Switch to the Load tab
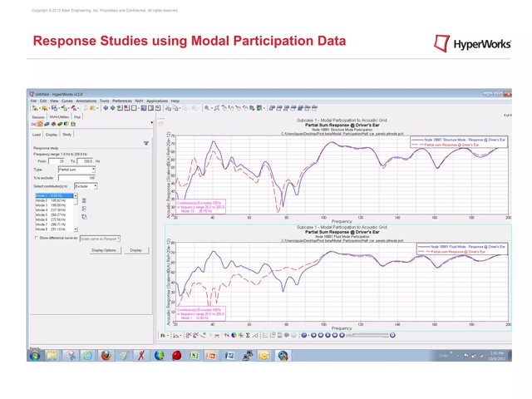This screenshot has height=399, width=532. pyautogui.click(x=37, y=134)
